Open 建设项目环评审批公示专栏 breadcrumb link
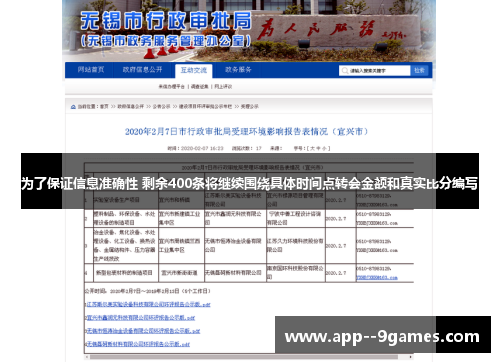The image size is (500, 362). 205,107
